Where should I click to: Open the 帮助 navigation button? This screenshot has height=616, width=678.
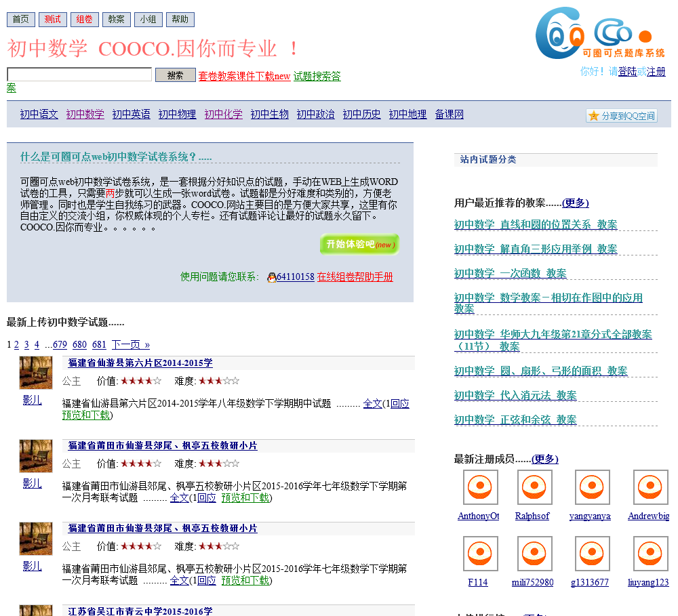click(x=180, y=20)
